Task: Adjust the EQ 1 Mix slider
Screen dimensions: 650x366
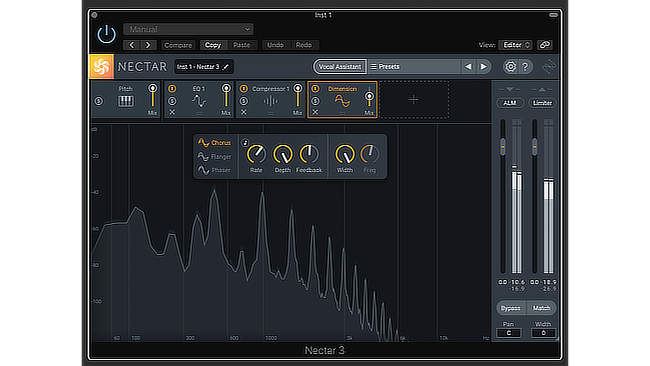Action: [226, 97]
